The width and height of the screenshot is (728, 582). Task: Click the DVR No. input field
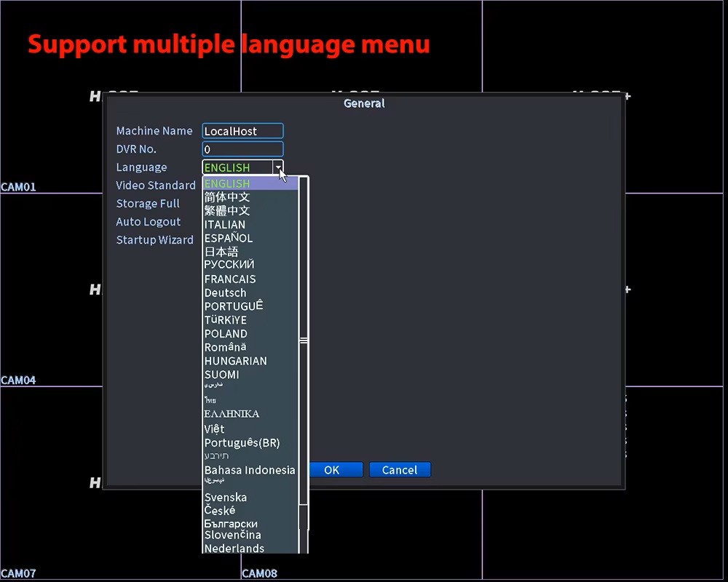pos(242,149)
